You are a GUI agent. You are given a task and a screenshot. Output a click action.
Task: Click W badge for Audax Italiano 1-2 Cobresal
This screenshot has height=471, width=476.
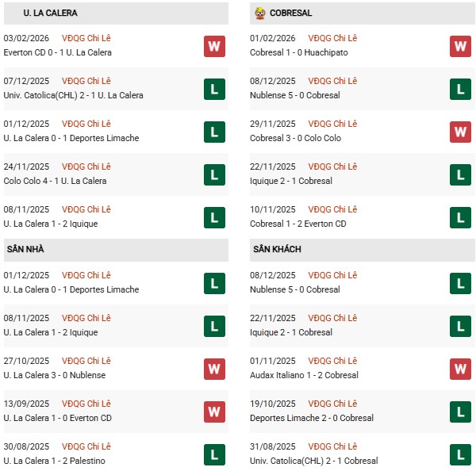[x=460, y=369]
